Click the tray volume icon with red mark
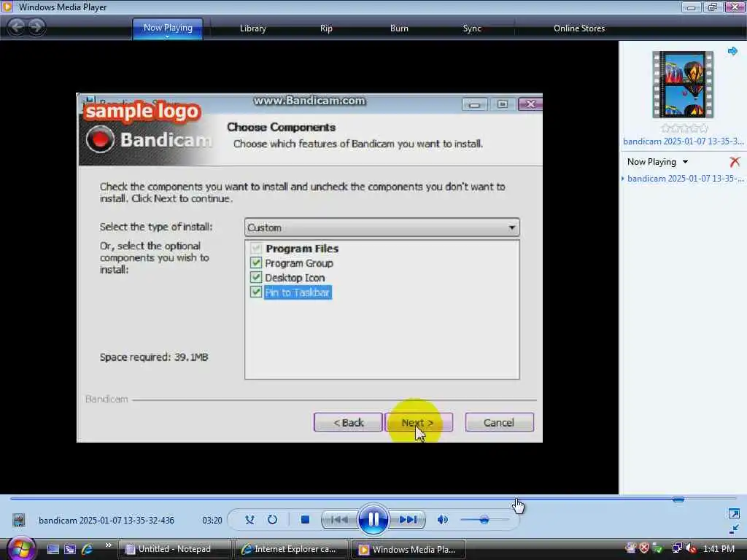 691,548
